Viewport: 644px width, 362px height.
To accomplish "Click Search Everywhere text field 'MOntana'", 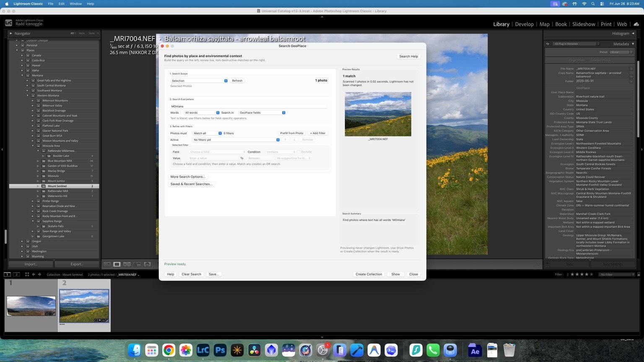I will pyautogui.click(x=249, y=106).
